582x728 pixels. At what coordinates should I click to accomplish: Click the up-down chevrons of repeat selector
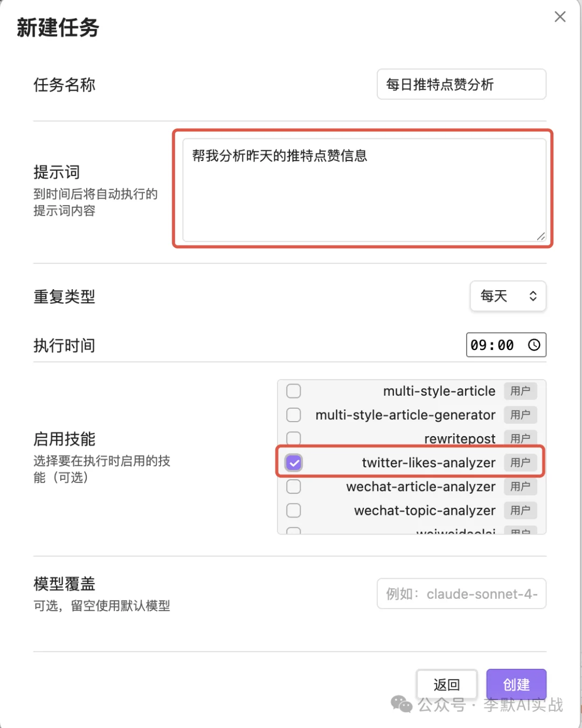click(533, 296)
